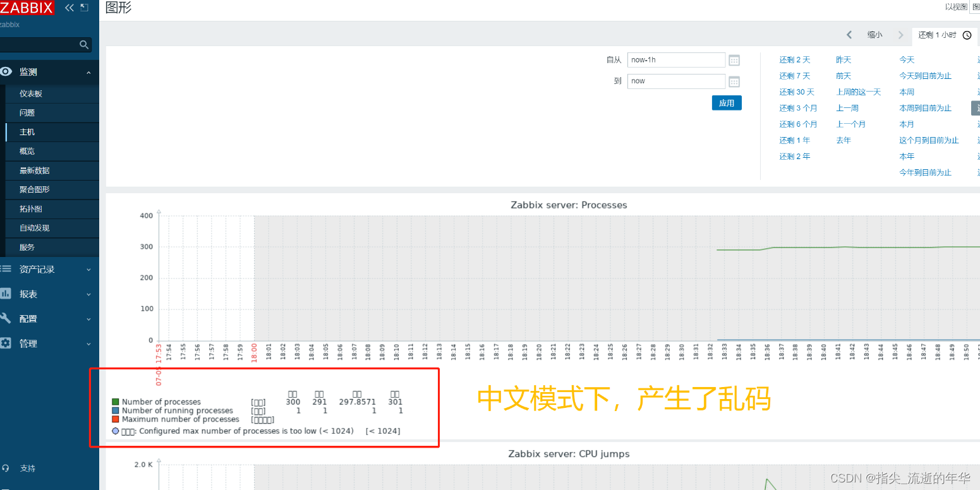
Task: Select 还剩 3 个月 time range
Action: 798,108
